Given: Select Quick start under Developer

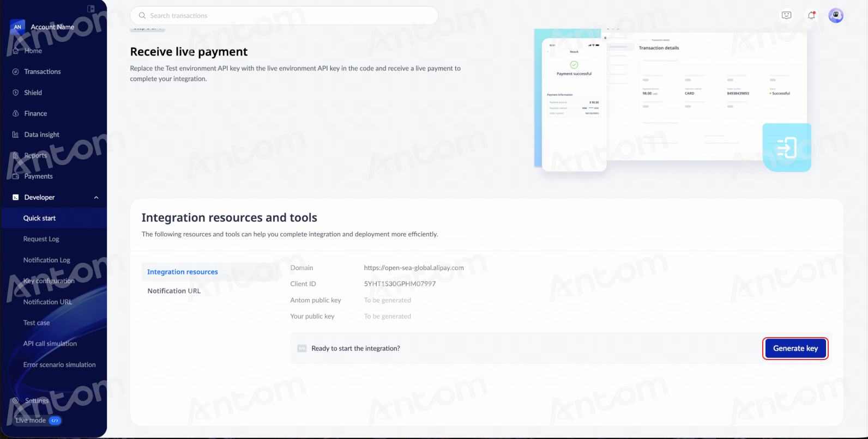Looking at the screenshot, I should click(39, 218).
